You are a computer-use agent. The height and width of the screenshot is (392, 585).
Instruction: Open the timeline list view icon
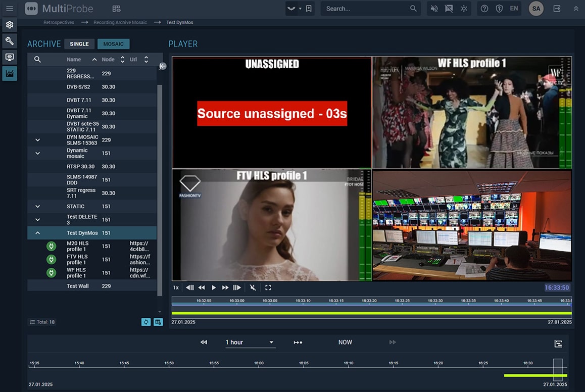558,344
